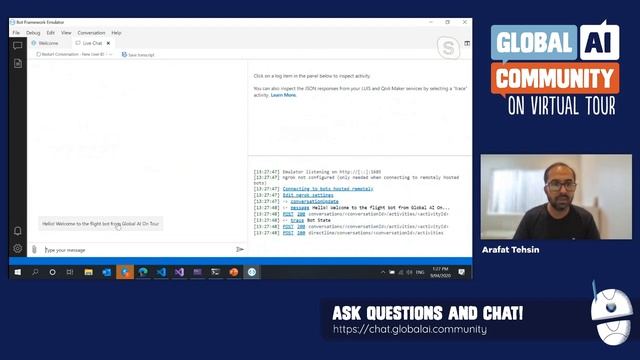Click the taskbar search icon

coord(36,272)
